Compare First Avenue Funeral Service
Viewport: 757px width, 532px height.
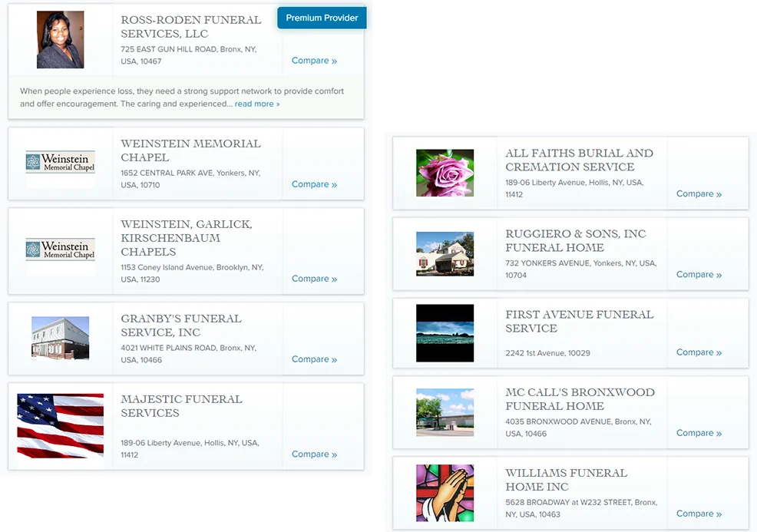699,352
